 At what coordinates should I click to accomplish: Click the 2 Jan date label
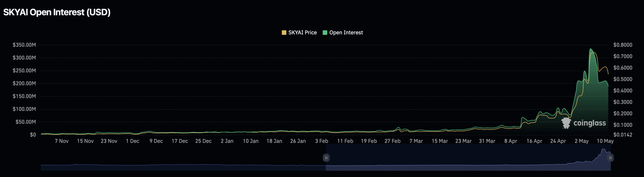click(227, 141)
